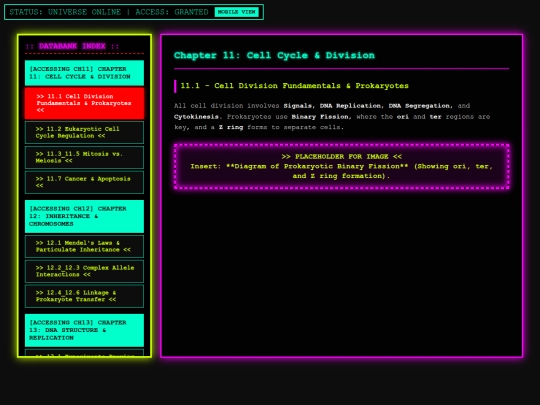This screenshot has width=540, height=405.
Task: Click the bold term Binary Fission
Action: [320, 117]
